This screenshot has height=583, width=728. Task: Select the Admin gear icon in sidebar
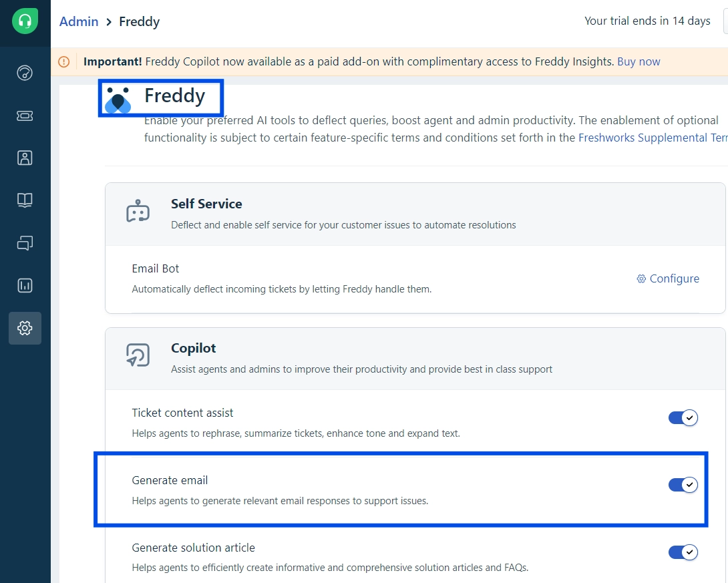(x=25, y=328)
